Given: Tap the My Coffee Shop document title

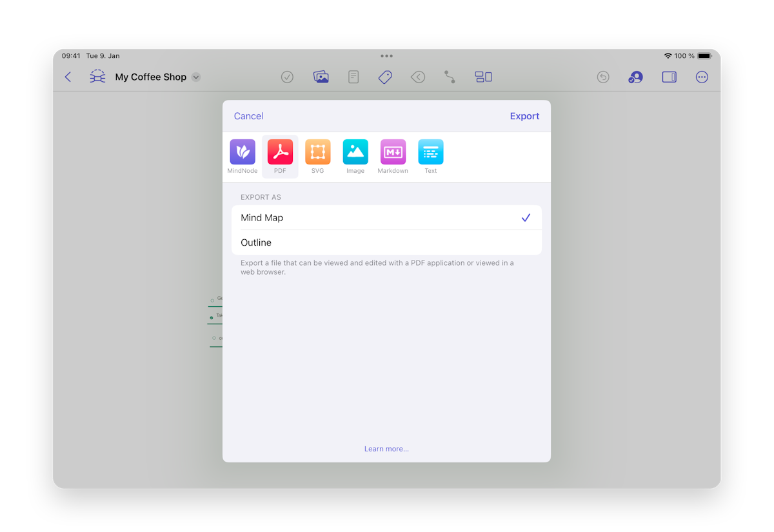Looking at the screenshot, I should tap(150, 77).
